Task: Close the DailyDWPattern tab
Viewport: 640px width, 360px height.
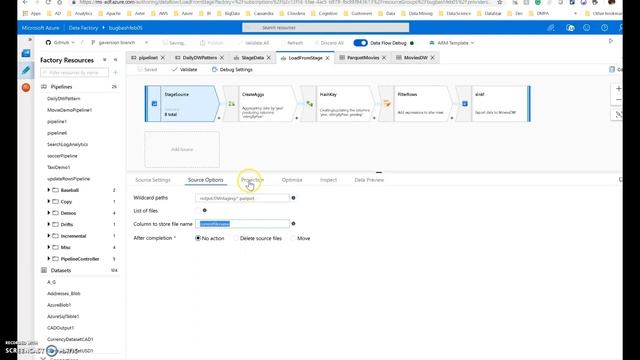Action: click(x=222, y=58)
